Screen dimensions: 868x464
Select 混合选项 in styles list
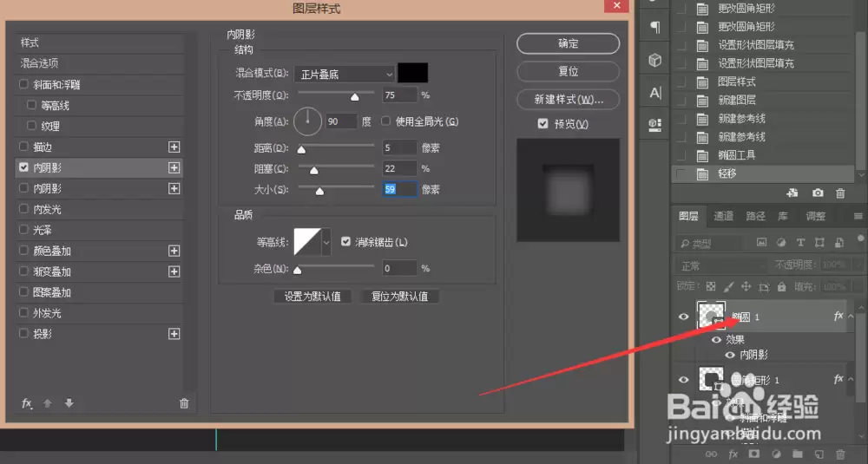[100, 63]
